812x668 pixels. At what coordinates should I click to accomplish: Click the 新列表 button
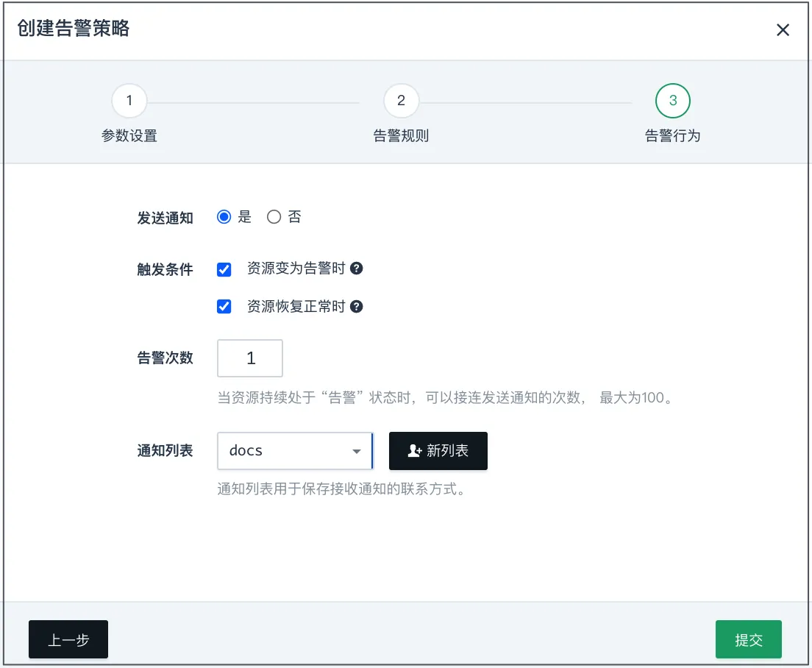[x=438, y=451]
